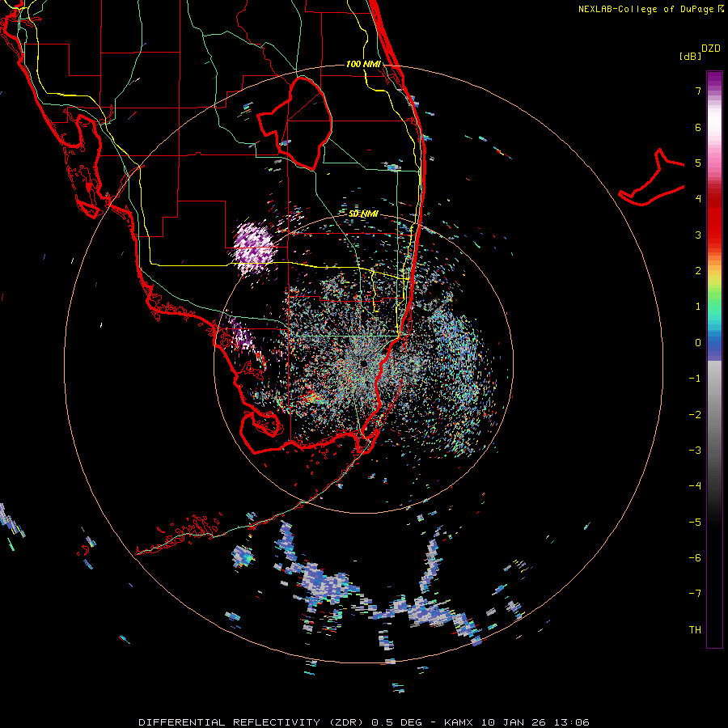Select the 5 value on color scale
728x728 pixels.
pos(698,163)
